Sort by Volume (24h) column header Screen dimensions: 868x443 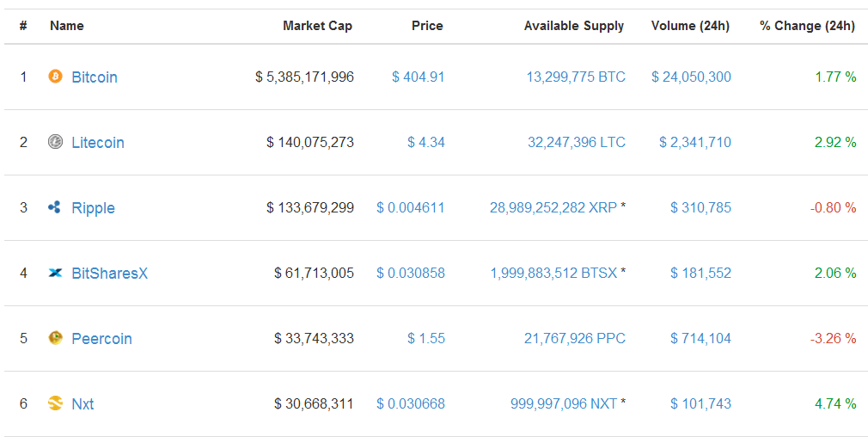point(690,26)
